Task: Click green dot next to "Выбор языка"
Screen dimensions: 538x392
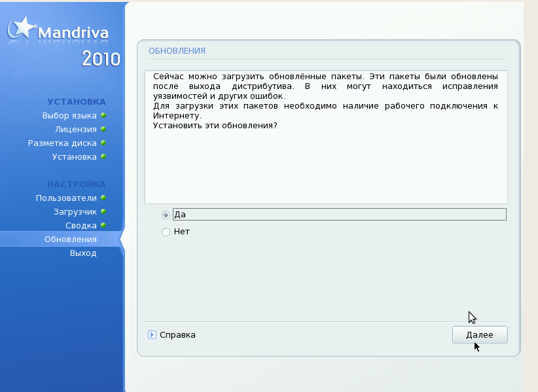Action: pos(103,116)
